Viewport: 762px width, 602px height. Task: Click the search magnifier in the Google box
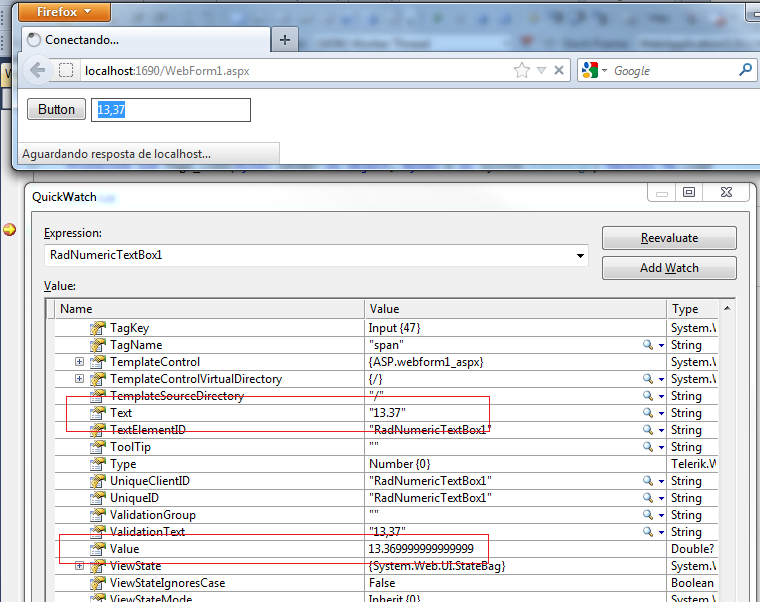pyautogui.click(x=745, y=70)
